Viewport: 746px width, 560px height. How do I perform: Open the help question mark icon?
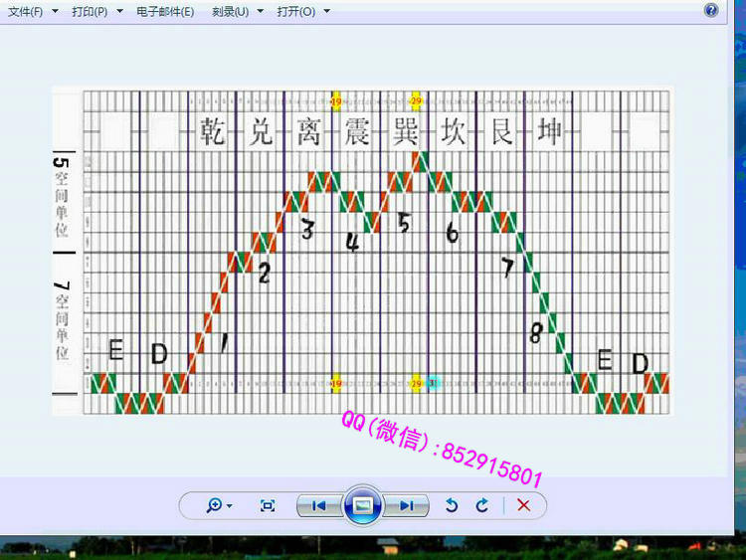pyautogui.click(x=711, y=10)
